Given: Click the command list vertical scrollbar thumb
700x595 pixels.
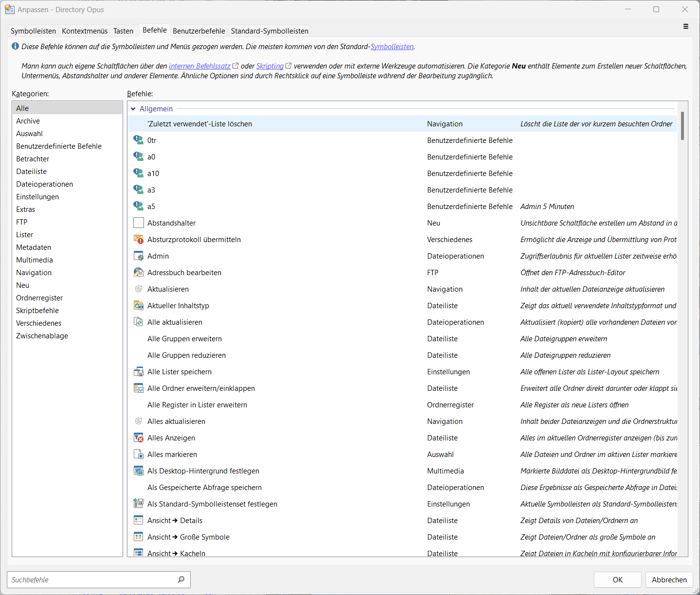Looking at the screenshot, I should 682,125.
